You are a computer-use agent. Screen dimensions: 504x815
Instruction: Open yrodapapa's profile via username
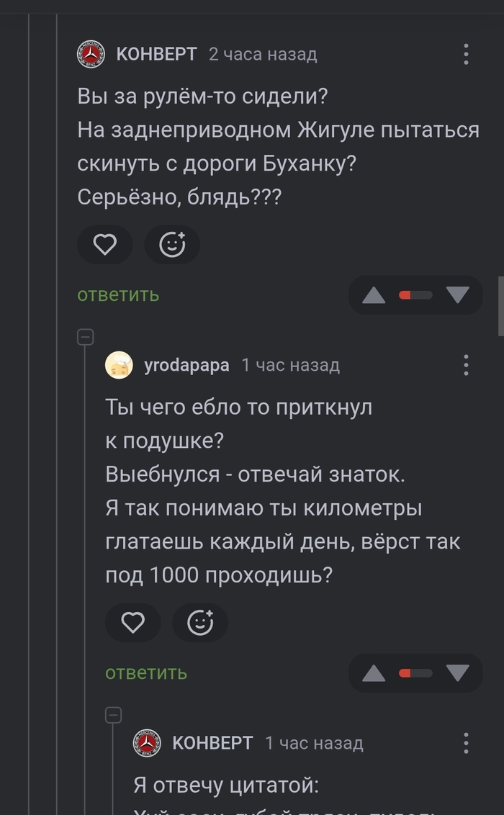click(x=186, y=365)
